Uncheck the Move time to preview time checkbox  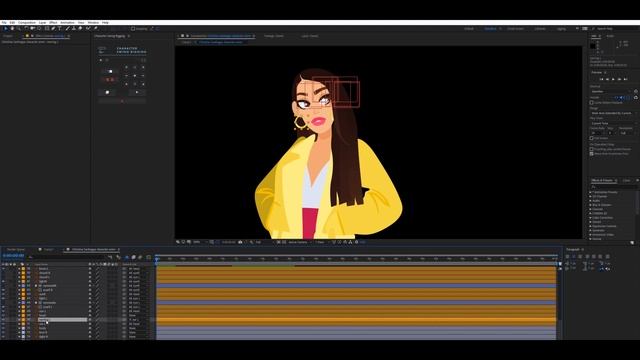pos(591,154)
